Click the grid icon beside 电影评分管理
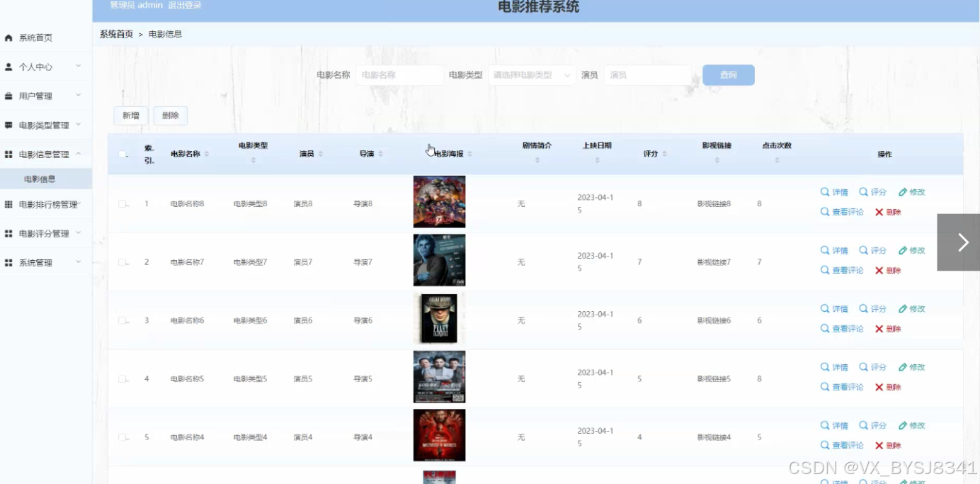Image resolution: width=980 pixels, height=484 pixels. click(8, 233)
